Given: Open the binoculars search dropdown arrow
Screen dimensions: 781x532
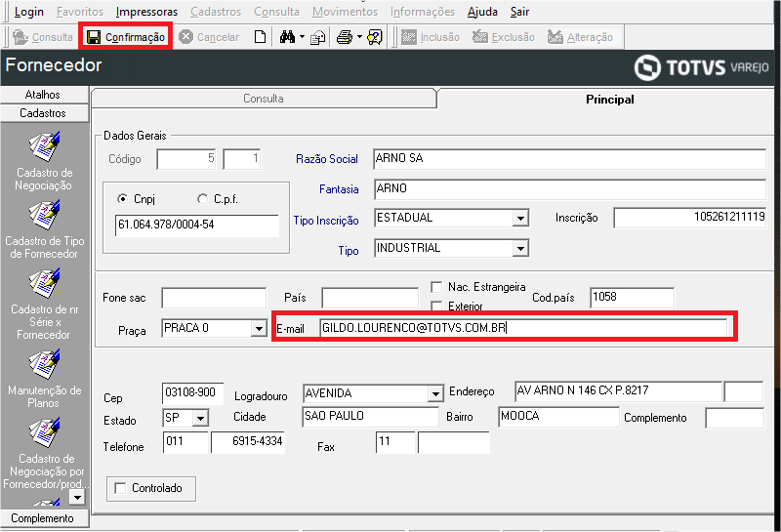Looking at the screenshot, I should point(302,37).
